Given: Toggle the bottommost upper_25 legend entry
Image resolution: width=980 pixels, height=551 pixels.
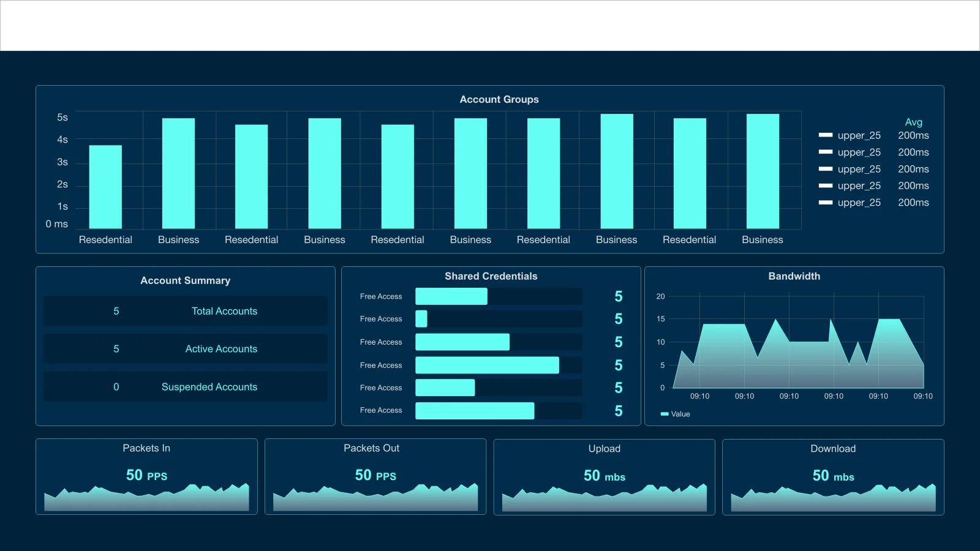Looking at the screenshot, I should coord(850,203).
